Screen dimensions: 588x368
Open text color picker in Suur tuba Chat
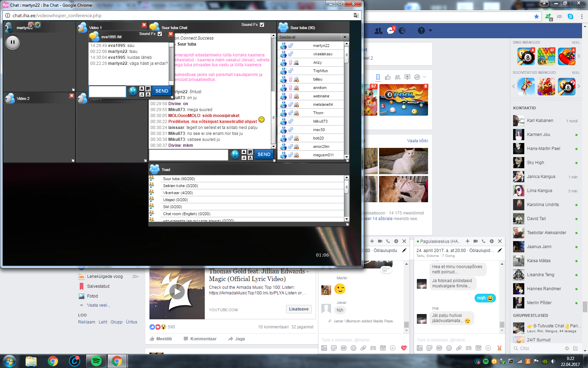[x=250, y=152]
